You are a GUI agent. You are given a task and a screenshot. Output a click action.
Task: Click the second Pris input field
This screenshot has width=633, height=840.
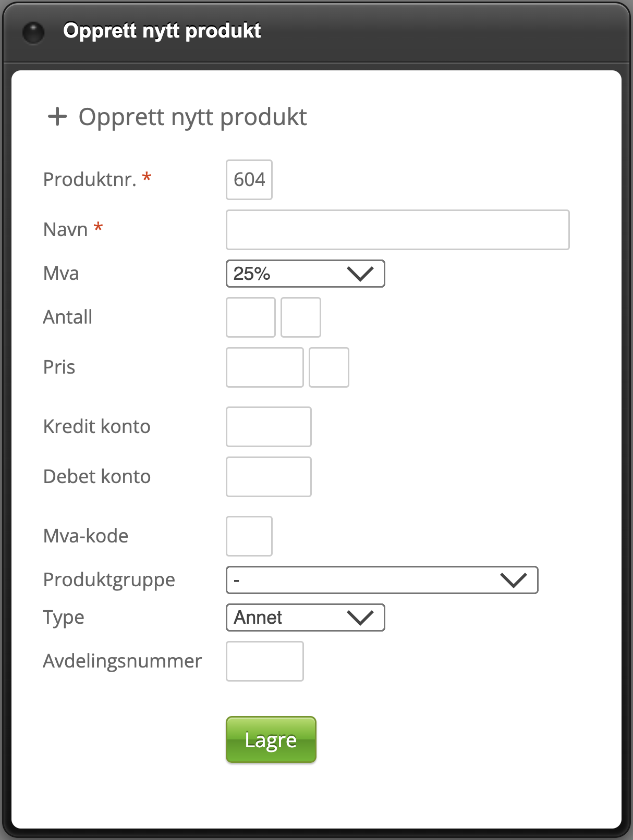[x=329, y=367]
